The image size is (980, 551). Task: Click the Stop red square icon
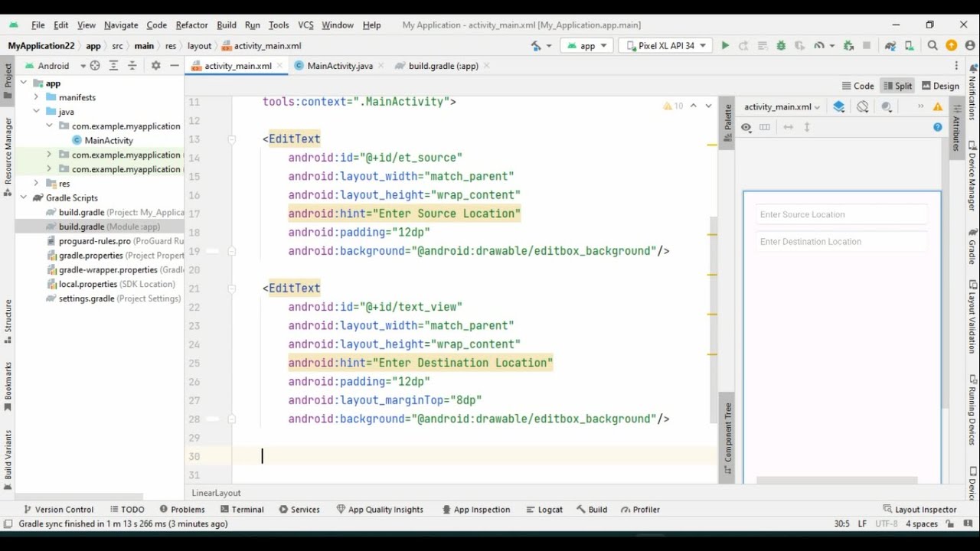(x=867, y=46)
